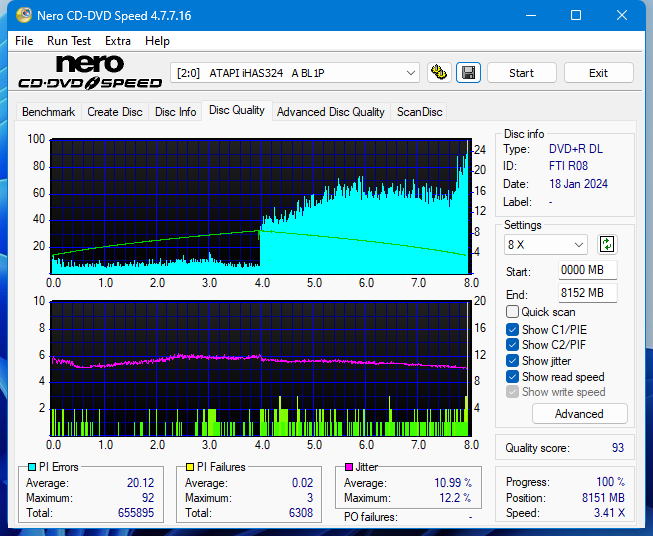Click the Exit button

(x=598, y=73)
